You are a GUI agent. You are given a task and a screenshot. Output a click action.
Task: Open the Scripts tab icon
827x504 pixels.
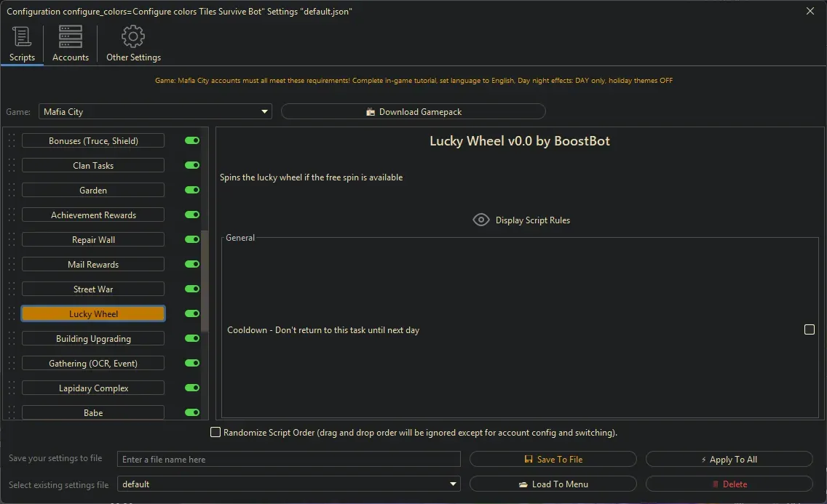click(x=22, y=37)
